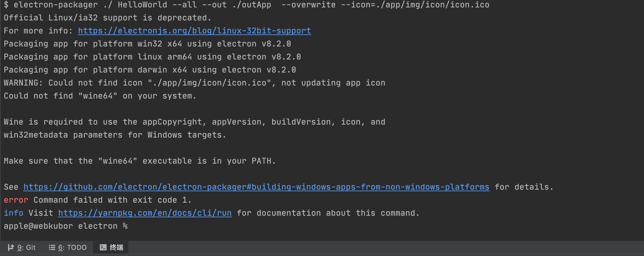
Task: Click the Git branch icon in bottom bar
Action: 11,247
